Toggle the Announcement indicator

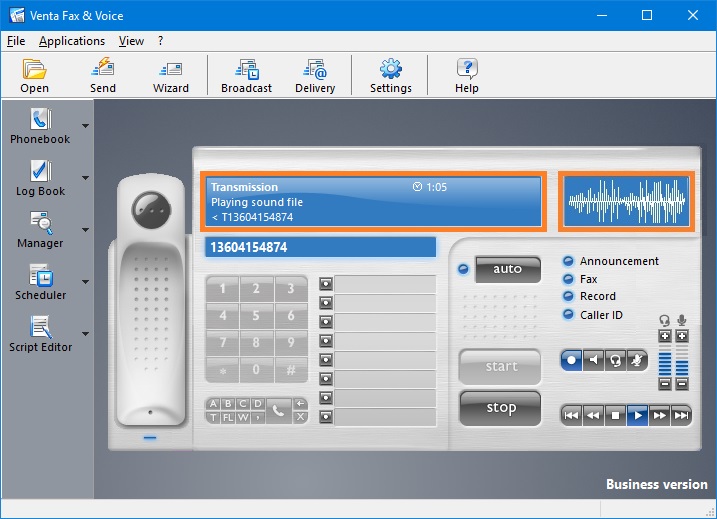click(x=568, y=261)
